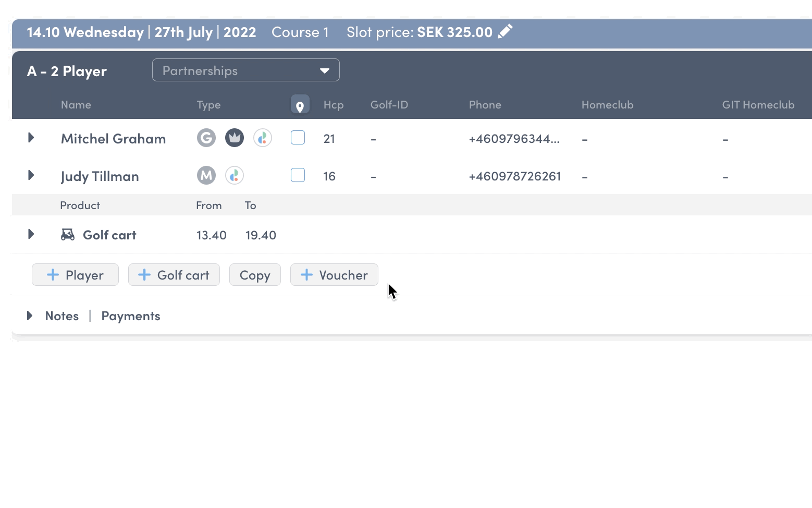Click Judy Tillman's M type badge
The image size is (812, 508).
pyautogui.click(x=206, y=175)
